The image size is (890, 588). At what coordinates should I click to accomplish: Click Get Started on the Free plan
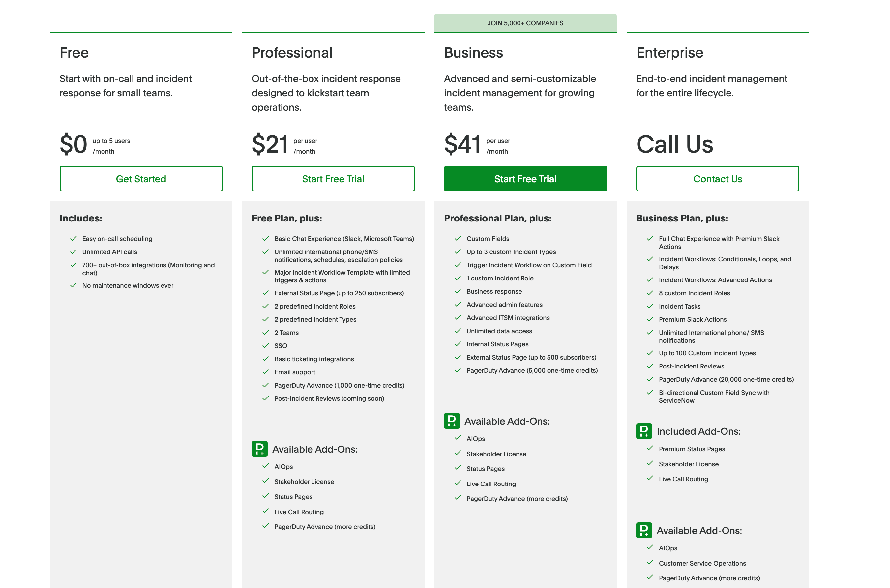141,179
